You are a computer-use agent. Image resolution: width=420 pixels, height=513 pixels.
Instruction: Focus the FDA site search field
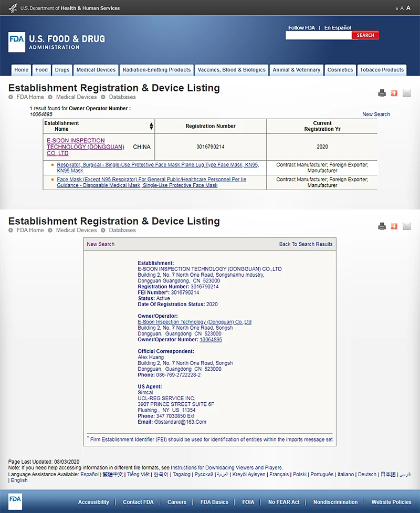tap(319, 35)
